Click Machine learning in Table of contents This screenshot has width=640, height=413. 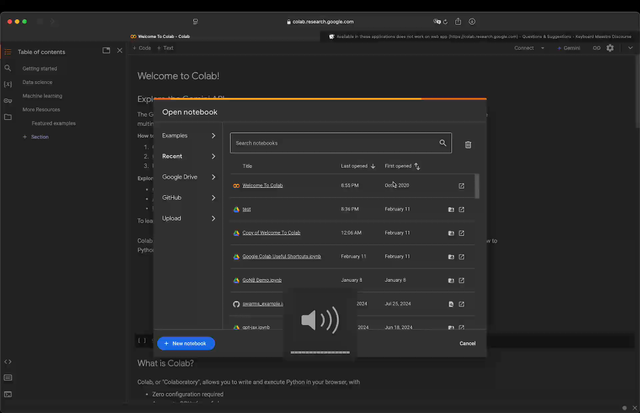tap(42, 96)
